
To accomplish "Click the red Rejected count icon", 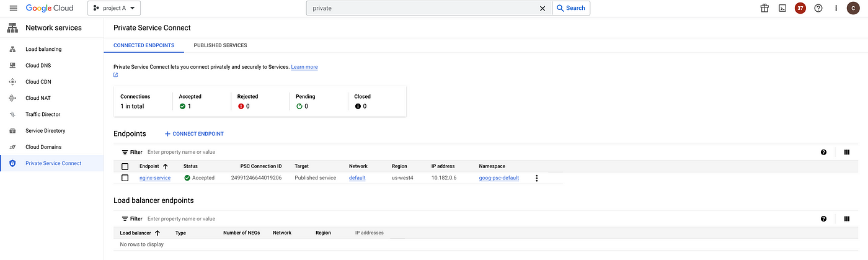I will 241,106.
